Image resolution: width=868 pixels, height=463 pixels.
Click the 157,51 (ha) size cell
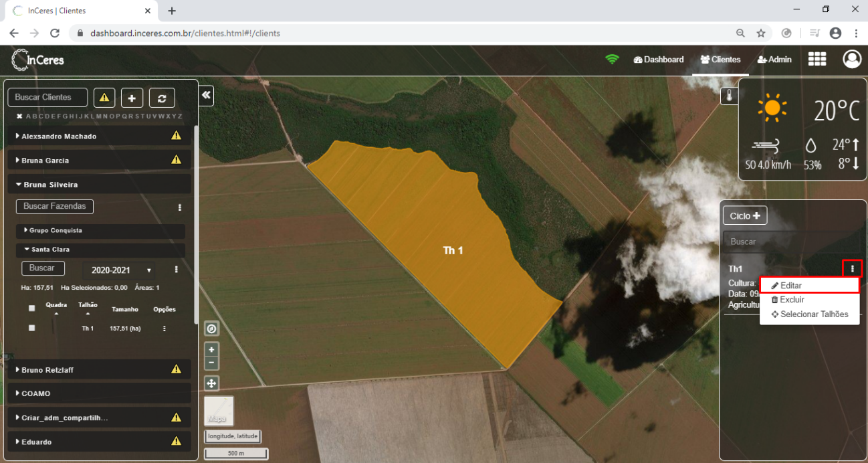pyautogui.click(x=125, y=329)
